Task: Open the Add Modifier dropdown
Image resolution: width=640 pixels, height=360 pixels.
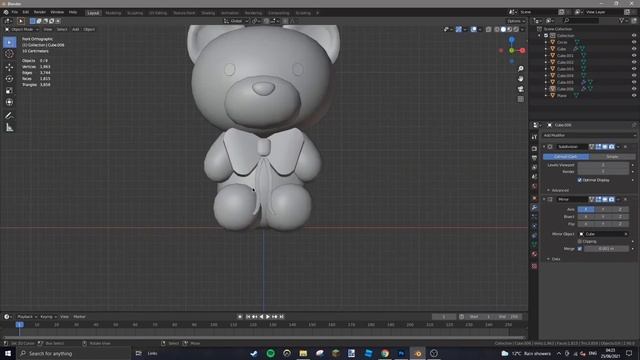Action: click(x=589, y=135)
